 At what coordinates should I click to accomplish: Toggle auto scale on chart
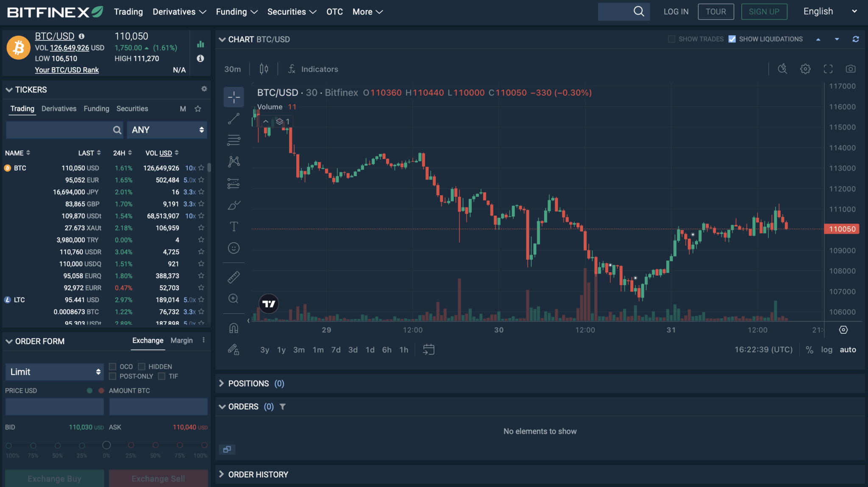[x=848, y=350]
